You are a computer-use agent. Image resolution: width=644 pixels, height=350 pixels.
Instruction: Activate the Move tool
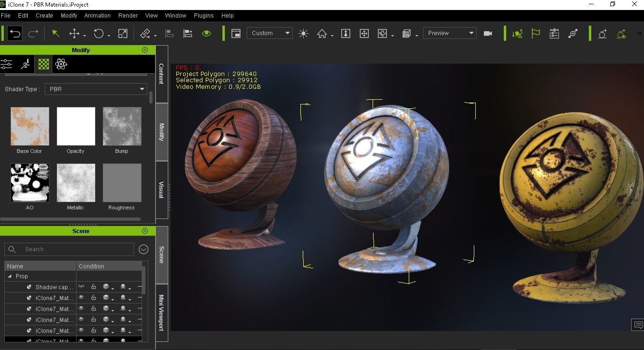point(74,33)
